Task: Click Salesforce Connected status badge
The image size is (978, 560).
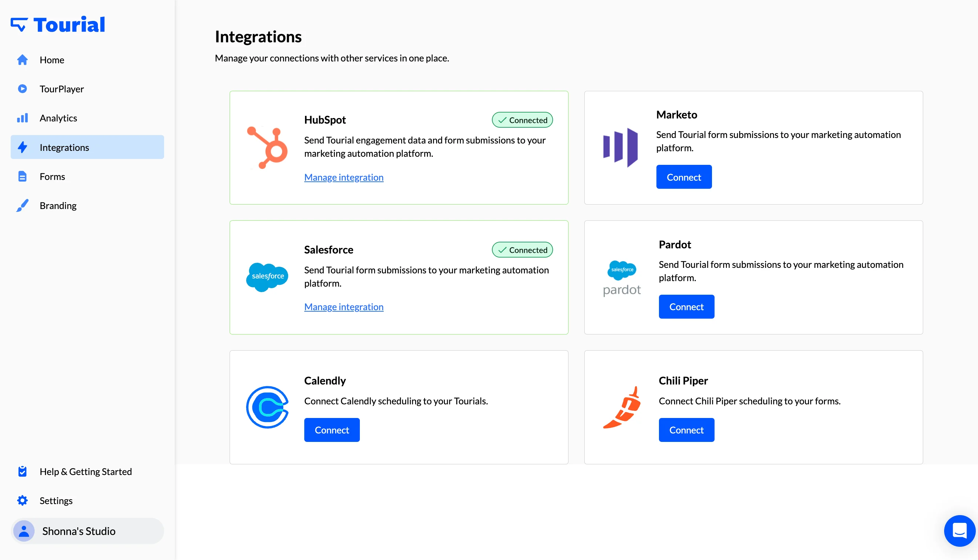Action: [x=522, y=249]
